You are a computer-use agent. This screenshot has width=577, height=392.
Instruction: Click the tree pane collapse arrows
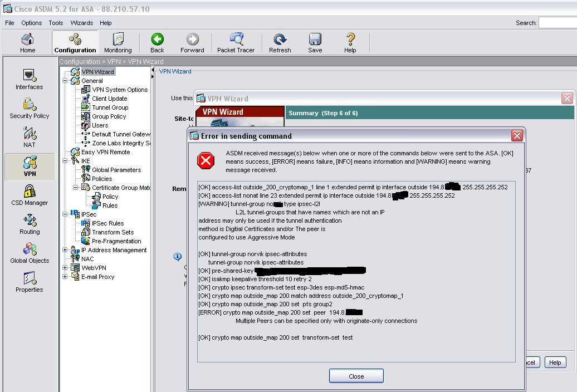point(153,73)
